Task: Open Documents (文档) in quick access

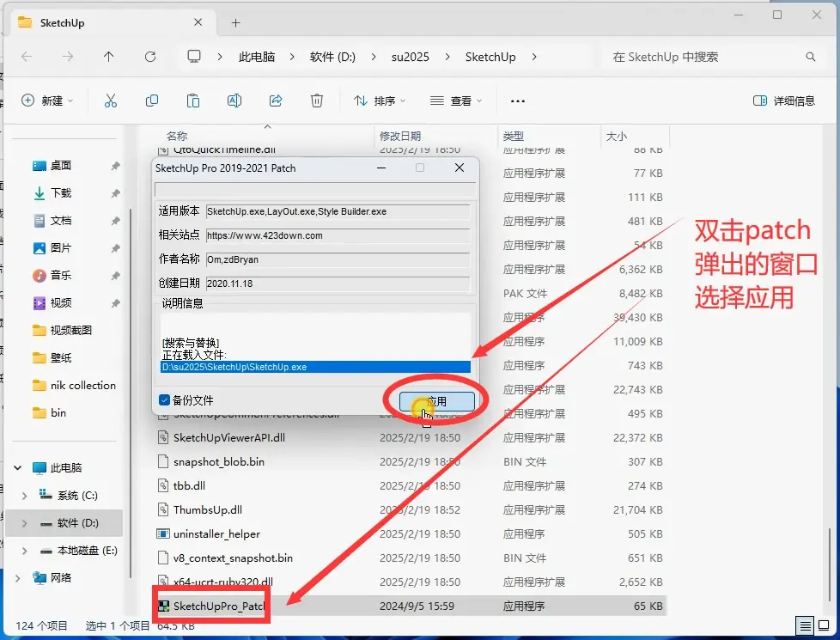Action: coord(60,220)
